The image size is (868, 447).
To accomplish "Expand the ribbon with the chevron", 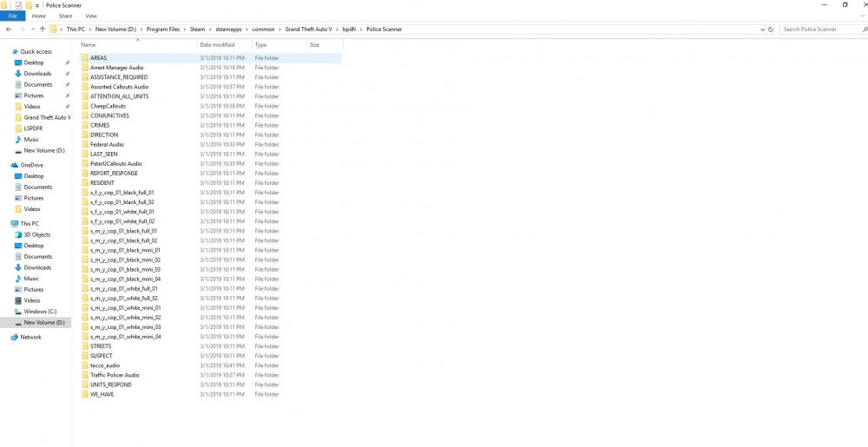I will 863,16.
